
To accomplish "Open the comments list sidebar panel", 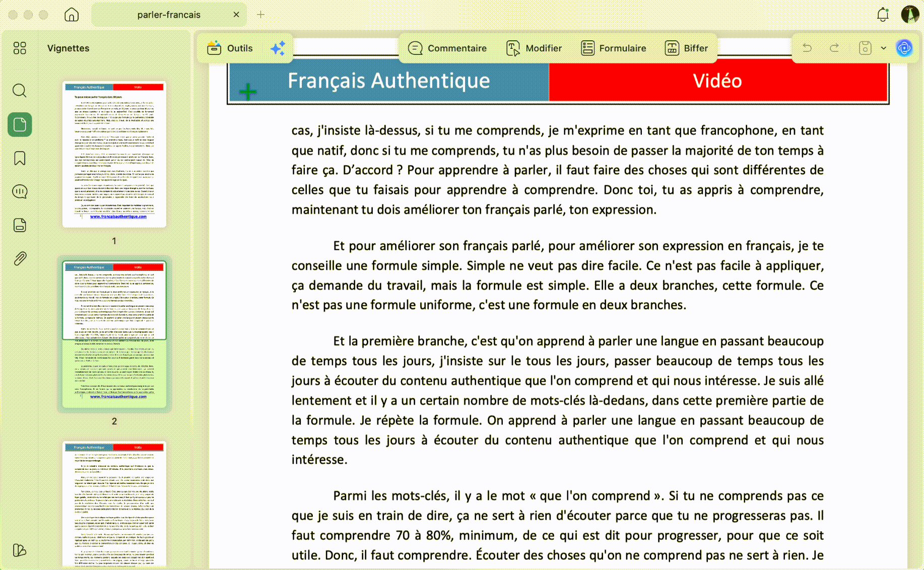I will point(20,192).
